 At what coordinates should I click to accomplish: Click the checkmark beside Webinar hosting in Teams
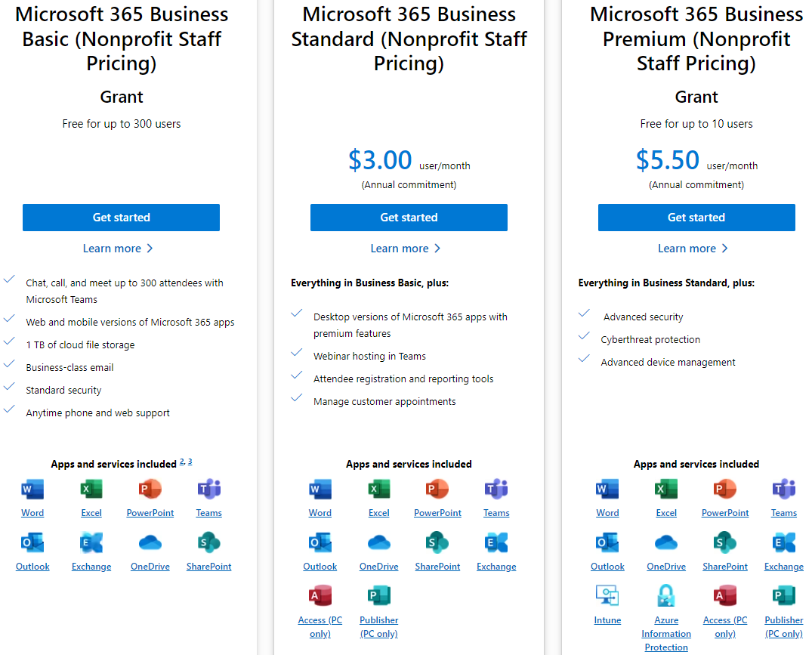297,353
